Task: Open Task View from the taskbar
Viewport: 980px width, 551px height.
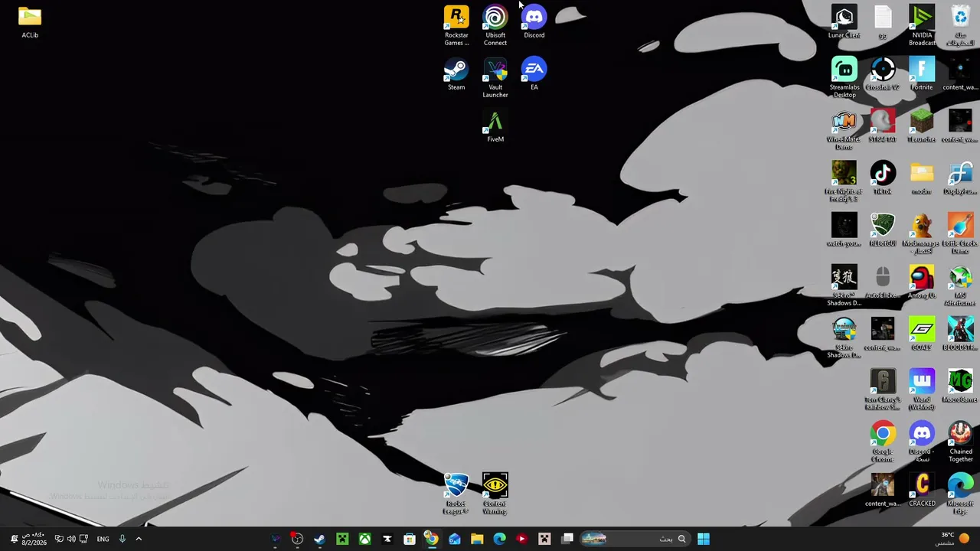Action: pyautogui.click(x=567, y=539)
